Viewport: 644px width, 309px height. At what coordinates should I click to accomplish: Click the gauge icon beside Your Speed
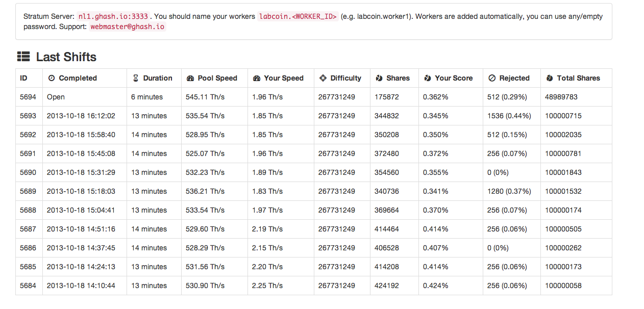pos(257,78)
